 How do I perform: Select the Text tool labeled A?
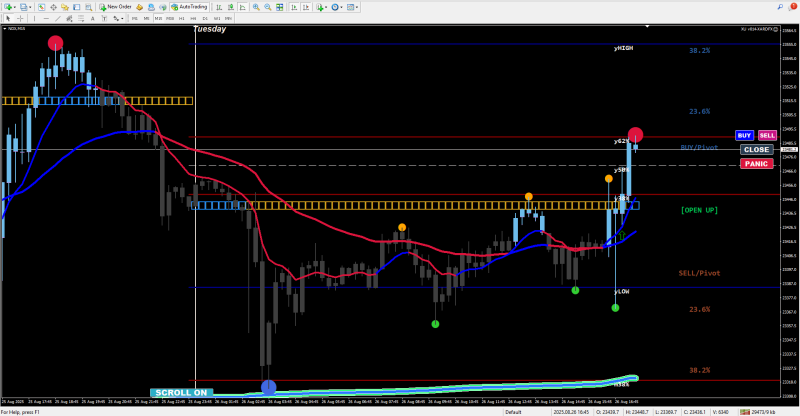tap(92, 18)
